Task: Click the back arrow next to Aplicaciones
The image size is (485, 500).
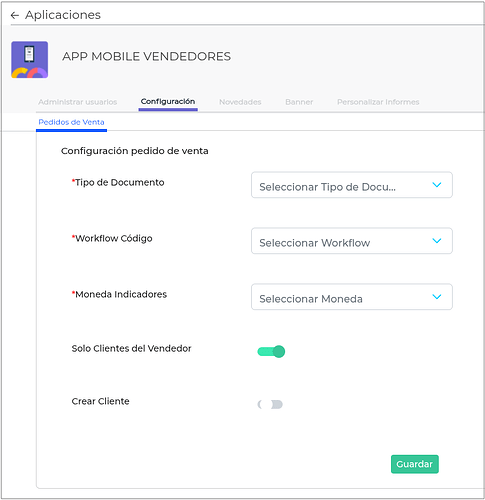Action: point(15,15)
